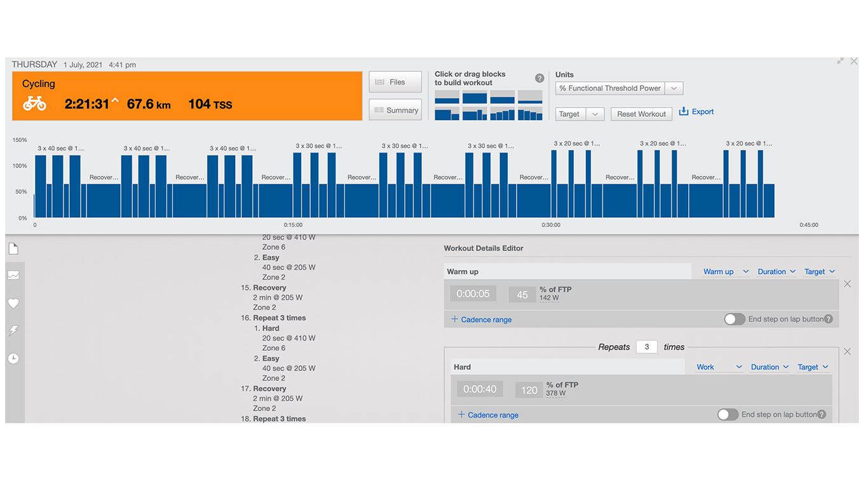Click the Warm up step name field
Image resolution: width=868 pixels, height=488 pixels.
tap(567, 271)
